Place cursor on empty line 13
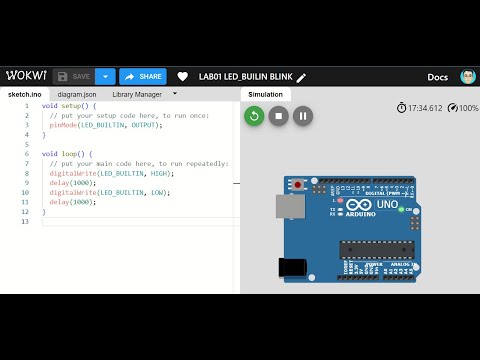The width and height of the screenshot is (480, 360). [140, 221]
